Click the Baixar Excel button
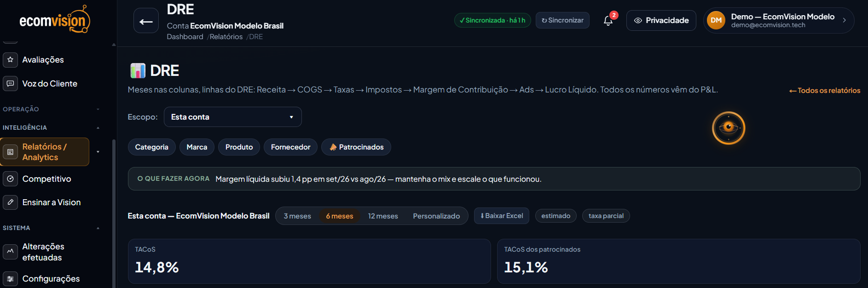 pyautogui.click(x=502, y=216)
